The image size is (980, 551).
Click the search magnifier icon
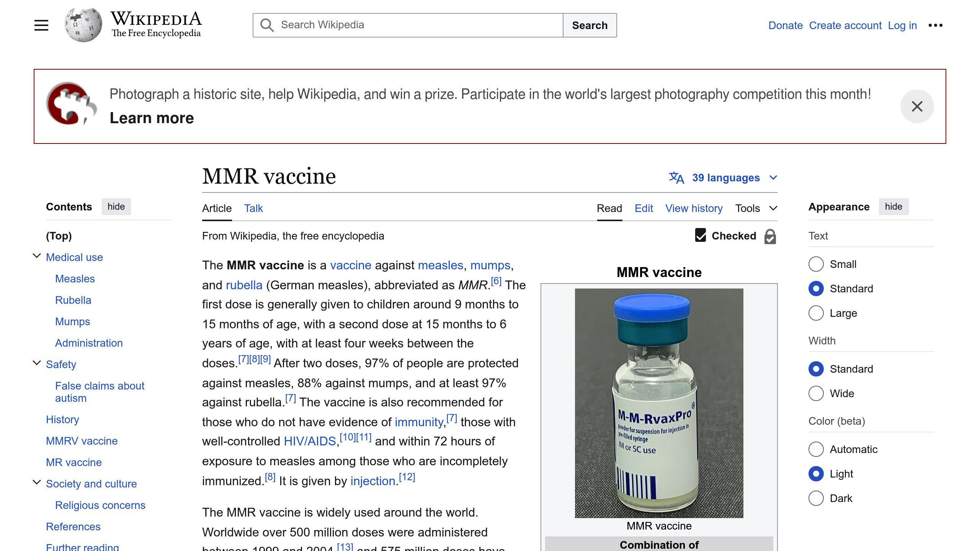tap(267, 25)
